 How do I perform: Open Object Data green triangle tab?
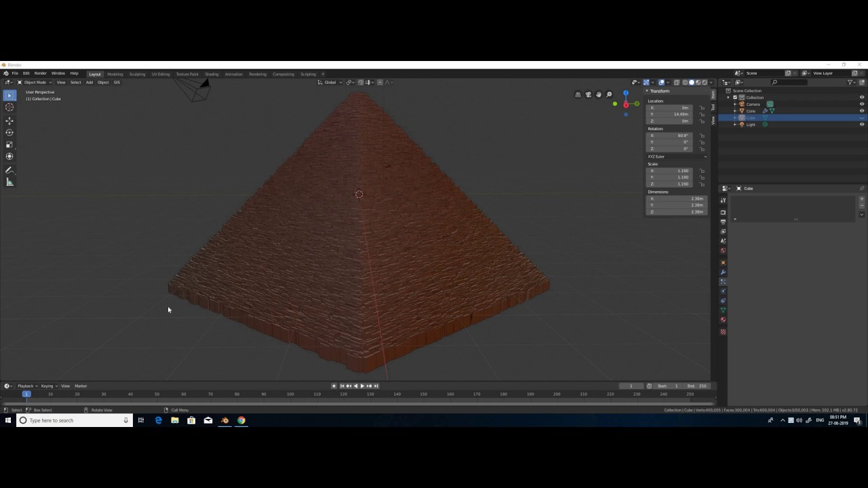click(x=723, y=310)
